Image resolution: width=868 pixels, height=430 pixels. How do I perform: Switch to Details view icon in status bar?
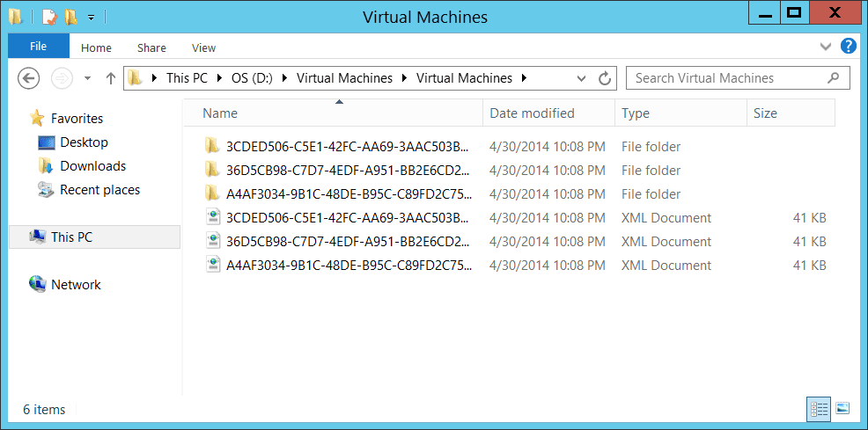[x=819, y=408]
